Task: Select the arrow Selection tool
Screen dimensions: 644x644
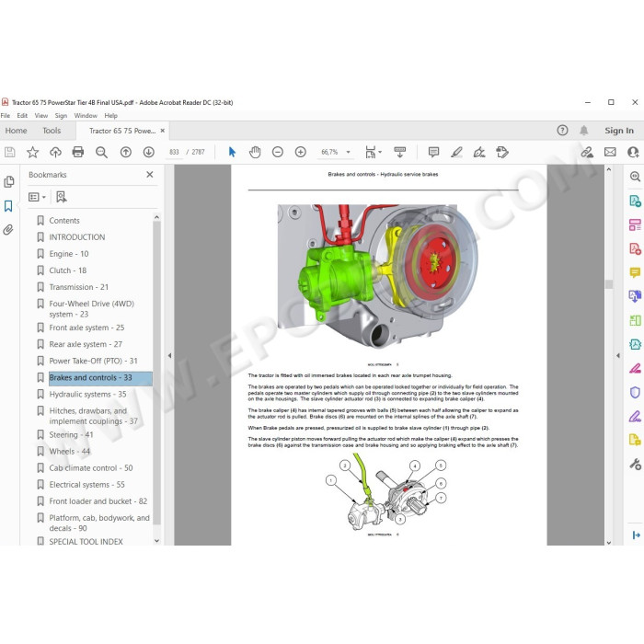Action: [x=232, y=153]
